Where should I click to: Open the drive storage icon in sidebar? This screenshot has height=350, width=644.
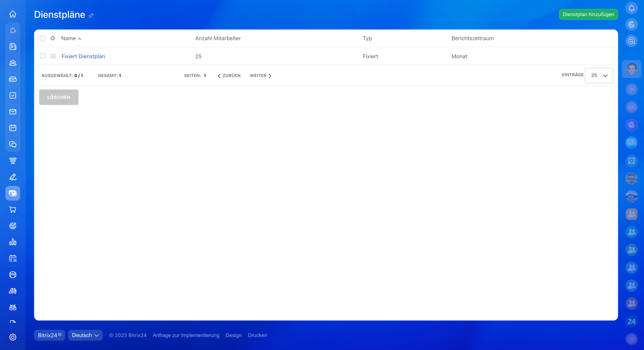click(x=13, y=79)
